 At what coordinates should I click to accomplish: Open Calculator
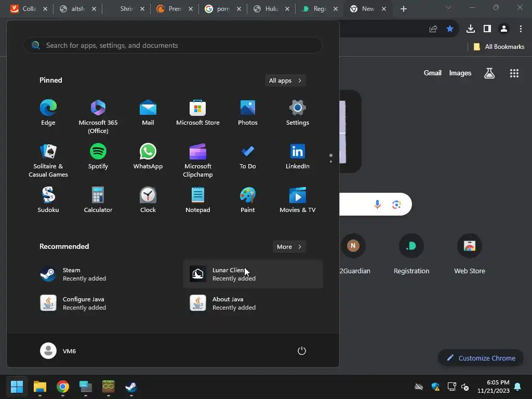click(98, 200)
